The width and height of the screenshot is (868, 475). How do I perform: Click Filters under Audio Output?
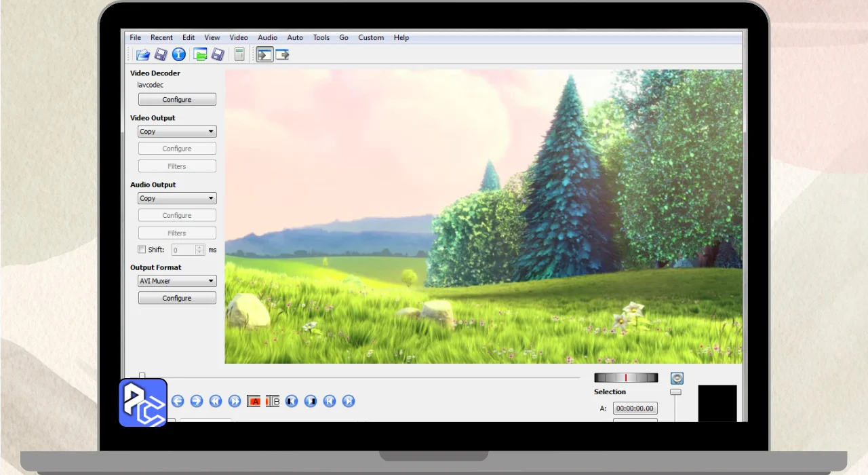(x=177, y=233)
